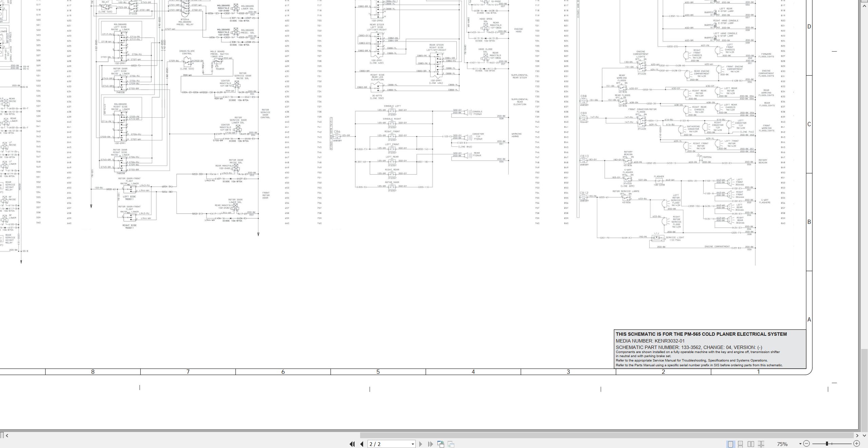Click the CB6 circuit breaker label
The width and height of the screenshot is (868, 448).
tap(337, 132)
